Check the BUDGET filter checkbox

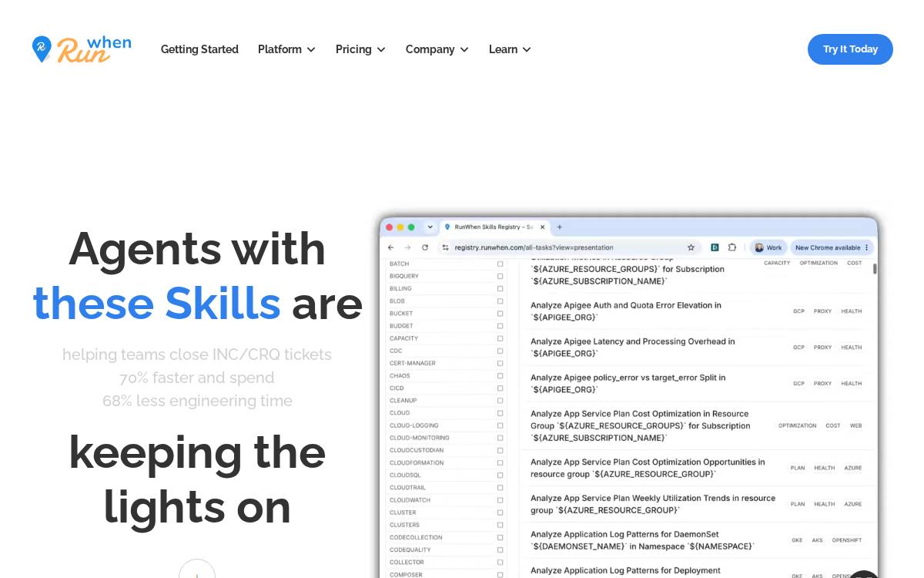tap(500, 326)
